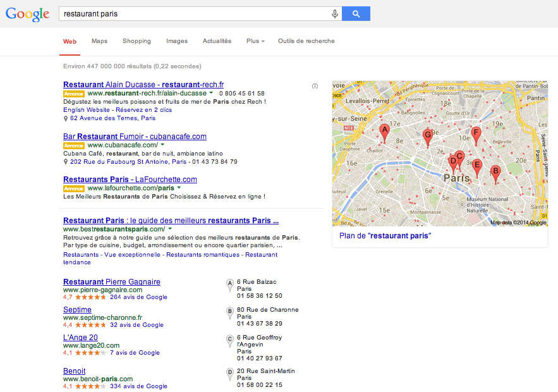Image resolution: width=558 pixels, height=392 pixels.
Task: Click map pin F on the map
Action: [476, 136]
